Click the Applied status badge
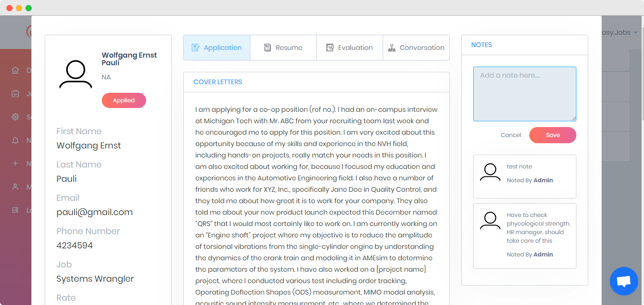Viewport: 644px width, 305px height. 124,100
